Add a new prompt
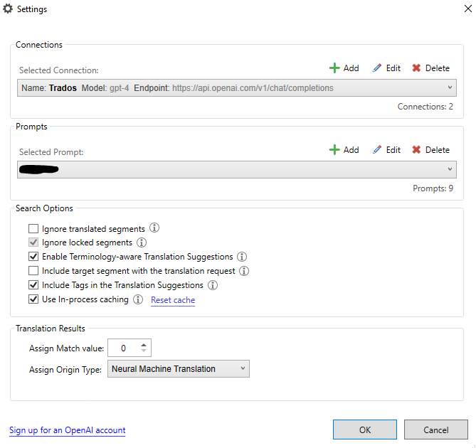 (344, 150)
